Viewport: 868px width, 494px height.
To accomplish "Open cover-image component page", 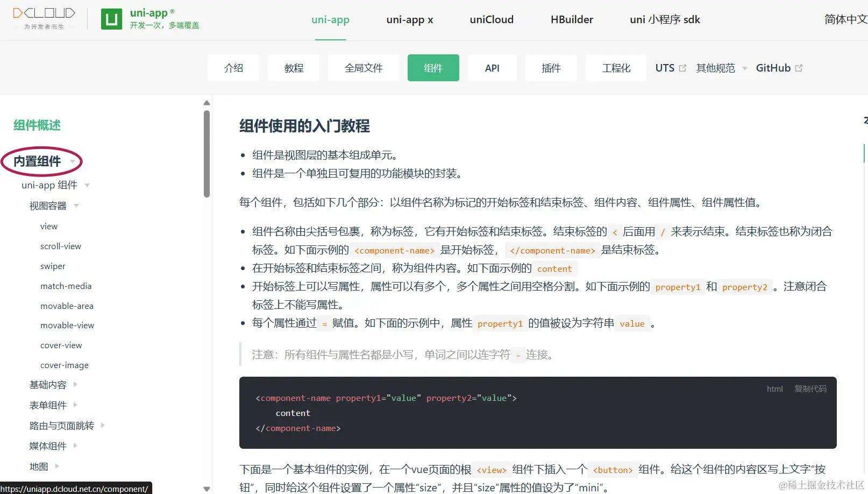I will click(65, 365).
